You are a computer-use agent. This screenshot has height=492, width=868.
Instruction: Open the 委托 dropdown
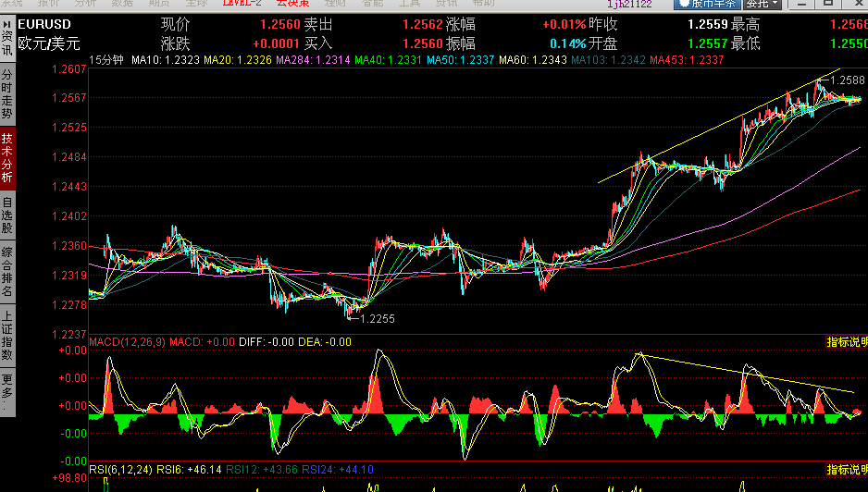click(763, 4)
